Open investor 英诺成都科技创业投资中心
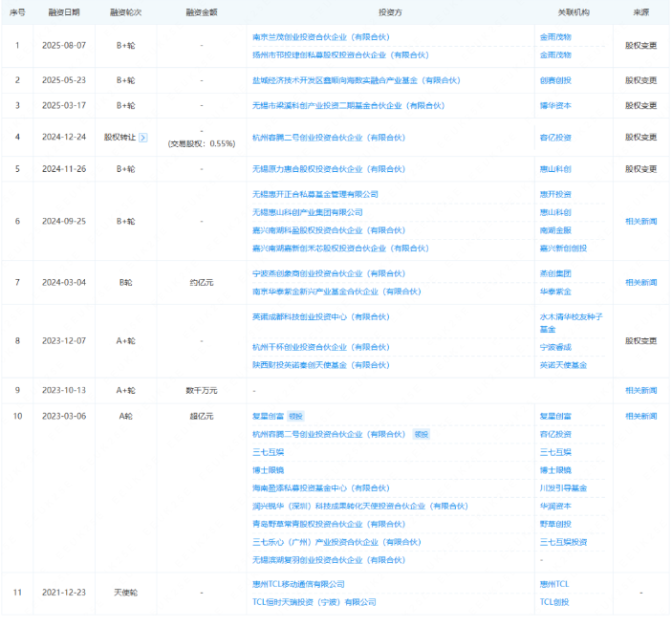This screenshot has width=672, height=627. pos(320,317)
